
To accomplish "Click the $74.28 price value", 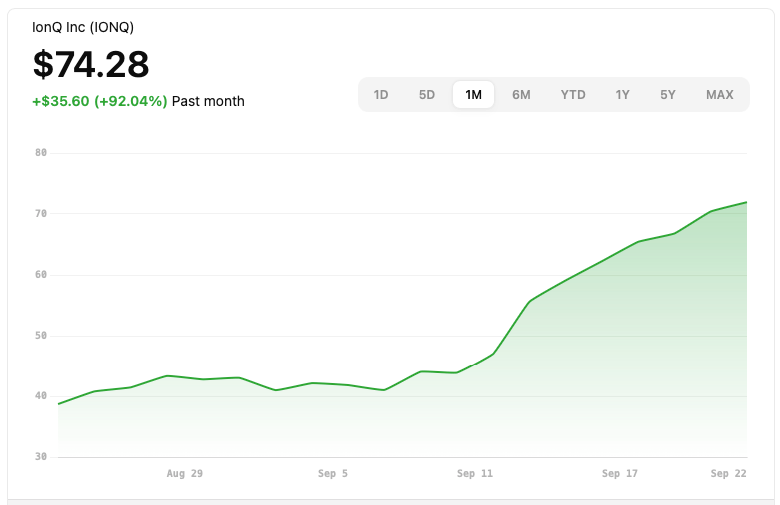I will pos(91,64).
